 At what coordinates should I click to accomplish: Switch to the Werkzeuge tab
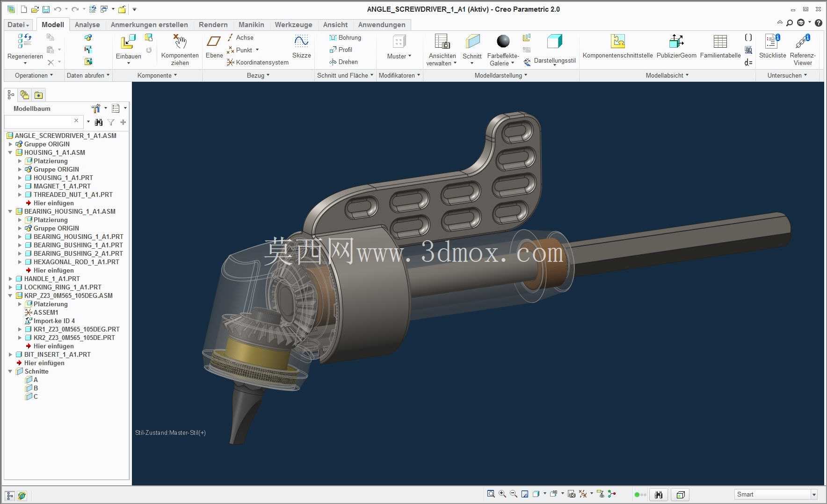293,25
